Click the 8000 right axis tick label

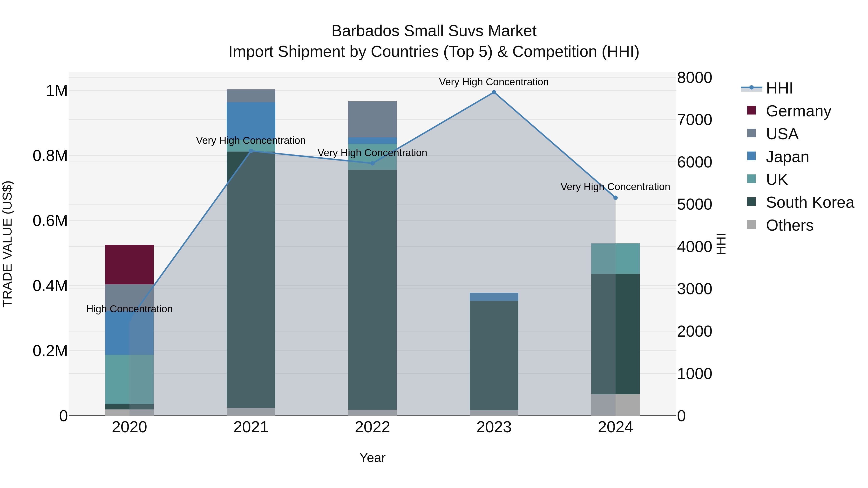pyautogui.click(x=695, y=77)
